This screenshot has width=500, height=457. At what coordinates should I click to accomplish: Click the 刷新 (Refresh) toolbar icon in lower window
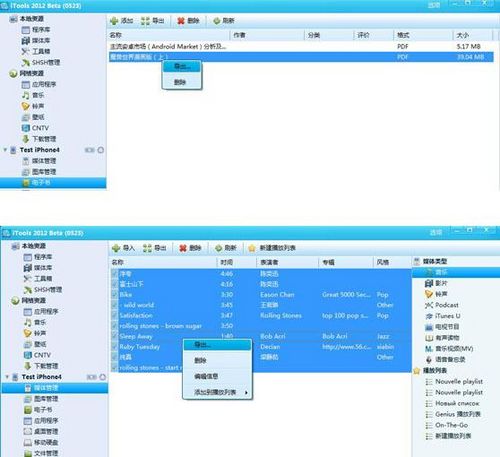tap(218, 248)
